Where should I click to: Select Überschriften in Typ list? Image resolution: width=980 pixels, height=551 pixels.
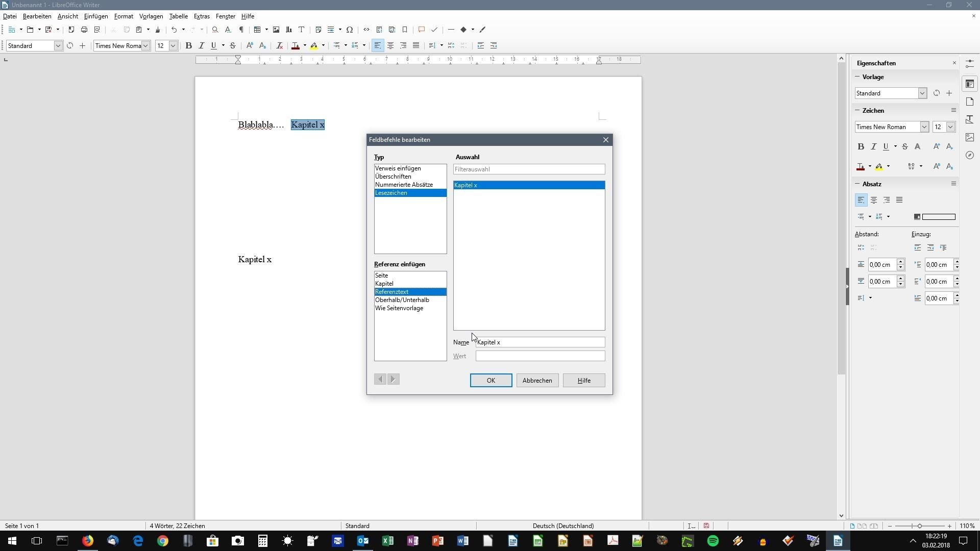(410, 177)
